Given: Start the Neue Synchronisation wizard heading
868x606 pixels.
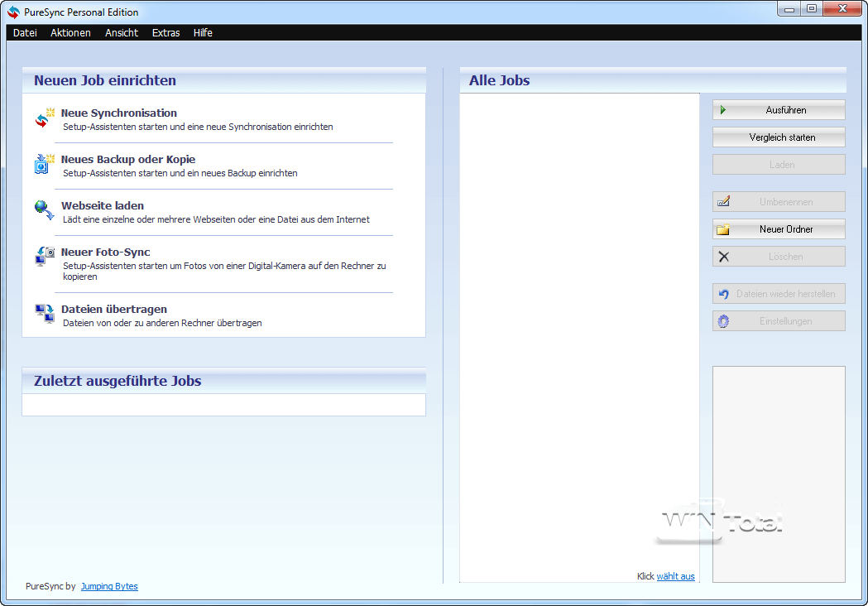Looking at the screenshot, I should tap(119, 113).
